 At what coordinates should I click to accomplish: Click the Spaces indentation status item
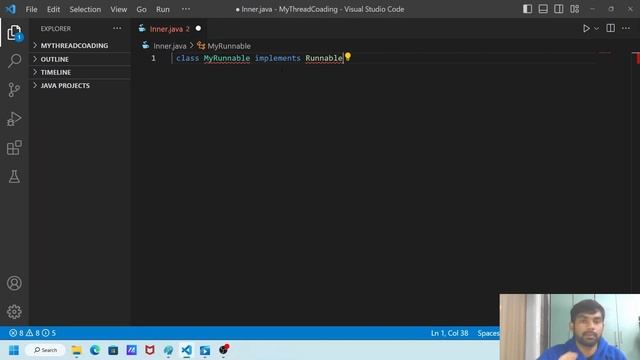coord(488,333)
